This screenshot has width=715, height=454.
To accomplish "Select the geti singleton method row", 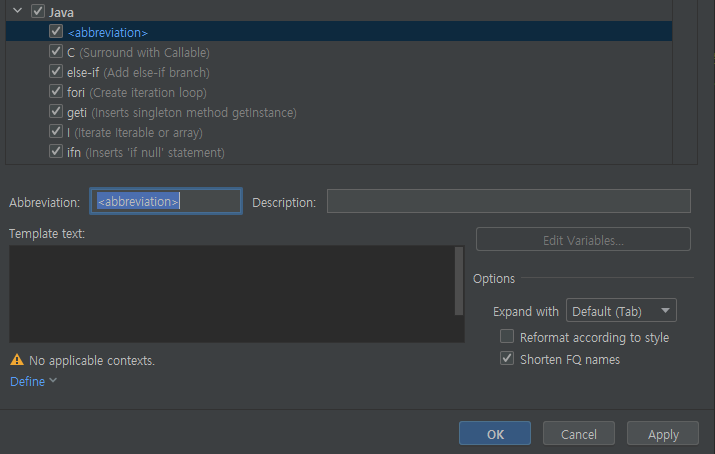I will pyautogui.click(x=339, y=112).
